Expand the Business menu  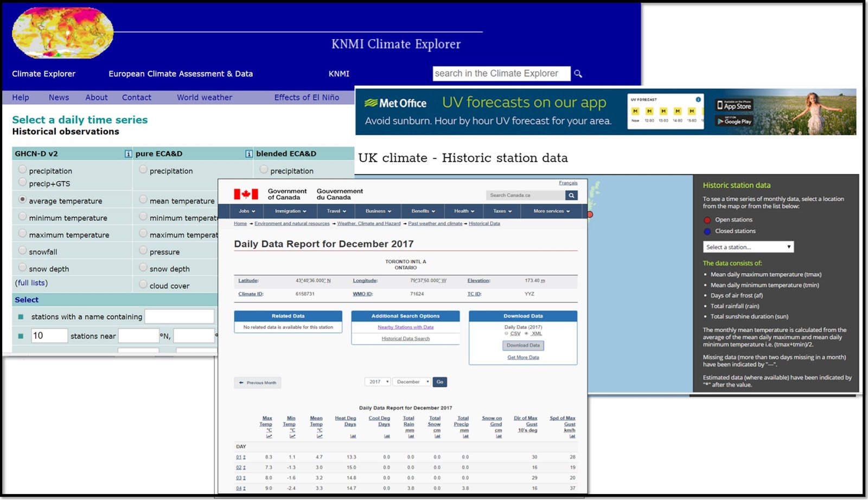pos(378,211)
